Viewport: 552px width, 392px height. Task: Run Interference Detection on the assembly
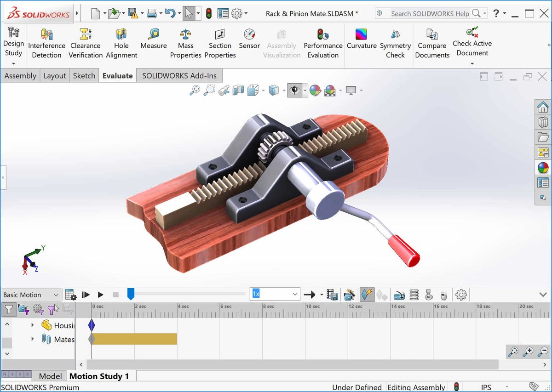pyautogui.click(x=46, y=40)
